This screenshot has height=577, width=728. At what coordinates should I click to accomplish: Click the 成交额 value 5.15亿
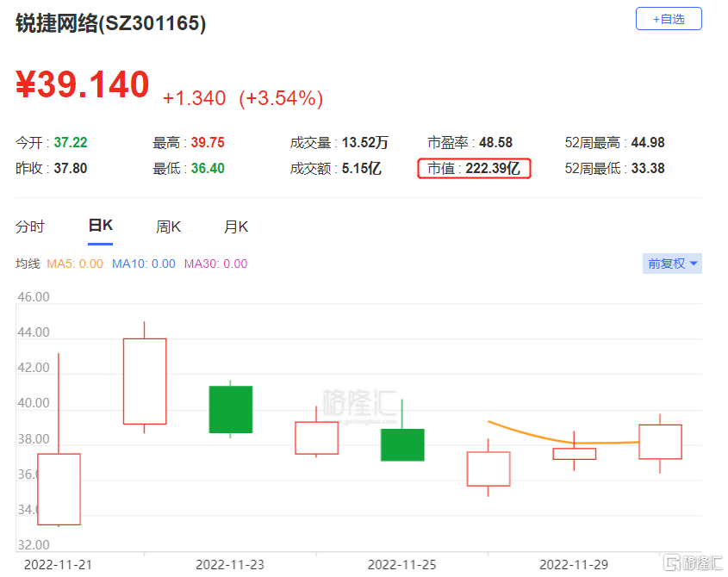click(x=362, y=169)
